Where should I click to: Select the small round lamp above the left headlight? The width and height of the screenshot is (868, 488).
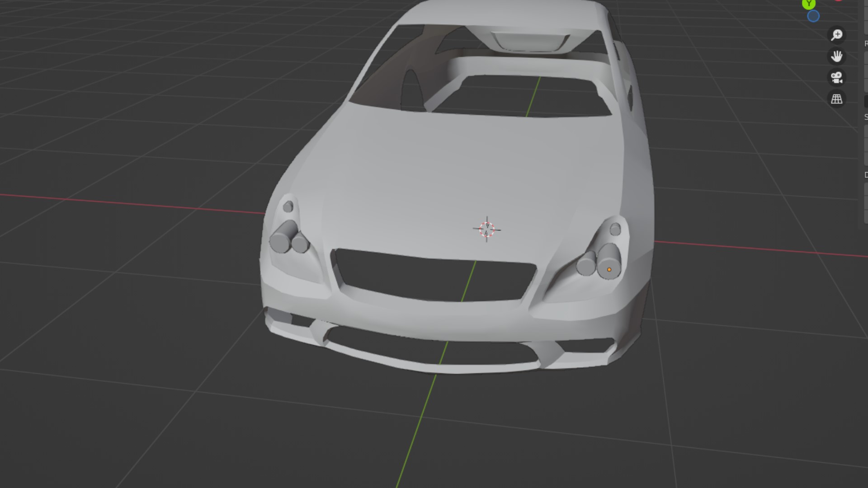[x=288, y=207]
